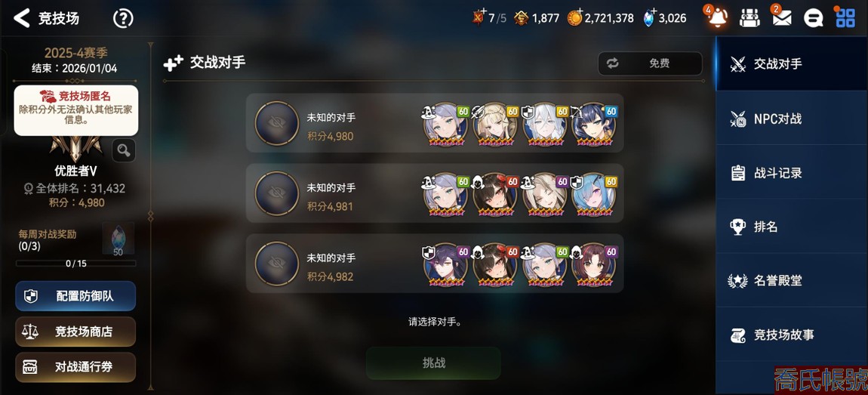Viewport: 868px width, 395px height.
Task: Open the 战斗记录 tab
Action: 792,172
